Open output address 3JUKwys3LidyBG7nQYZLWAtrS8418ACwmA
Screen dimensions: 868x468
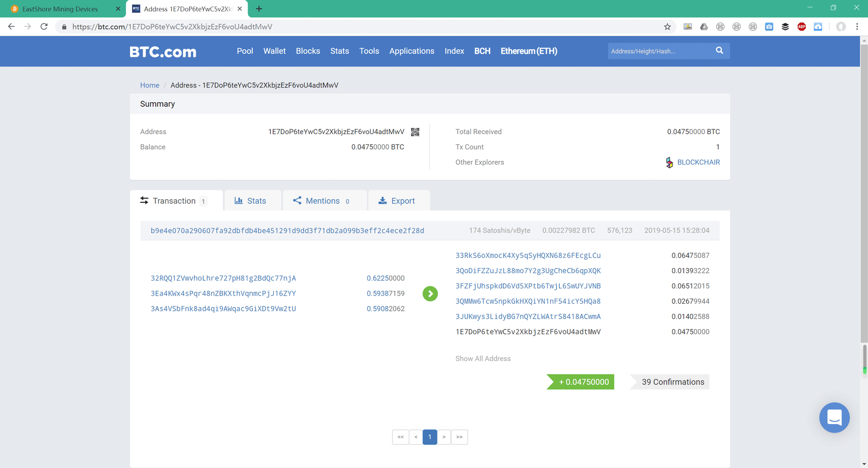(528, 316)
